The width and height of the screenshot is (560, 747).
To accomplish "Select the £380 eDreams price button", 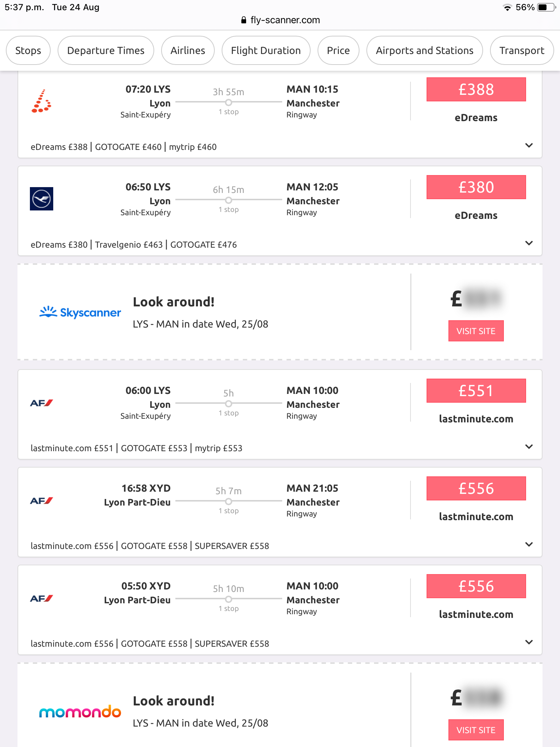I will [476, 187].
